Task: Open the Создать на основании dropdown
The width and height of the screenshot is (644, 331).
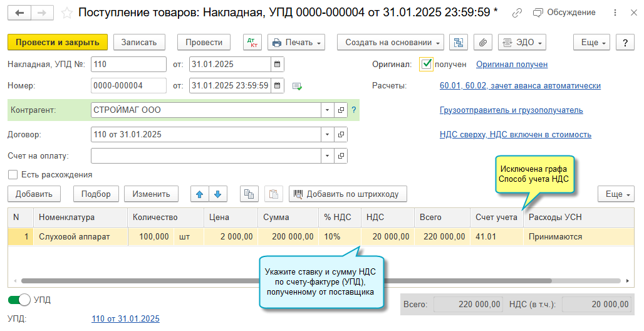Action: (390, 43)
